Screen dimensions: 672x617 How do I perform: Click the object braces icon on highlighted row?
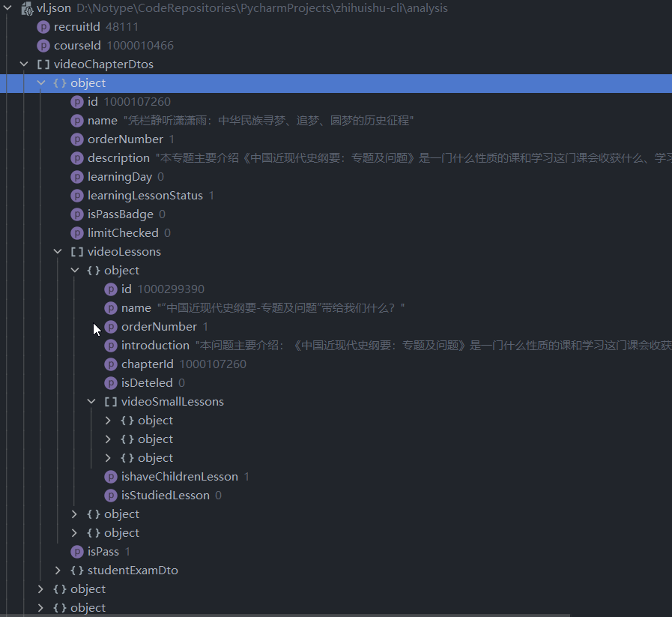tap(60, 83)
